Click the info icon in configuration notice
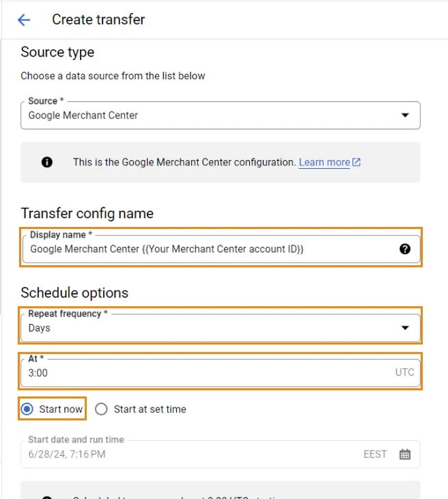The width and height of the screenshot is (448, 499). pyautogui.click(x=47, y=162)
